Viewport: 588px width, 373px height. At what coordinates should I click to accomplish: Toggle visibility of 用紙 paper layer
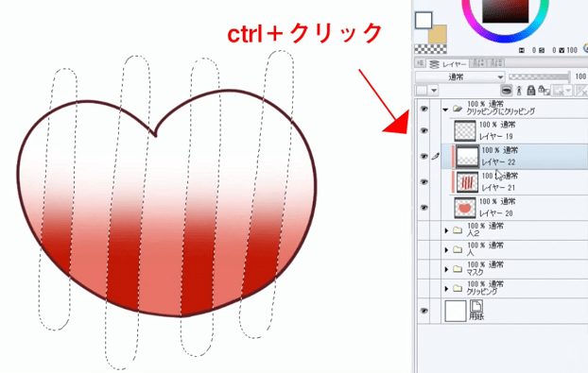[424, 311]
